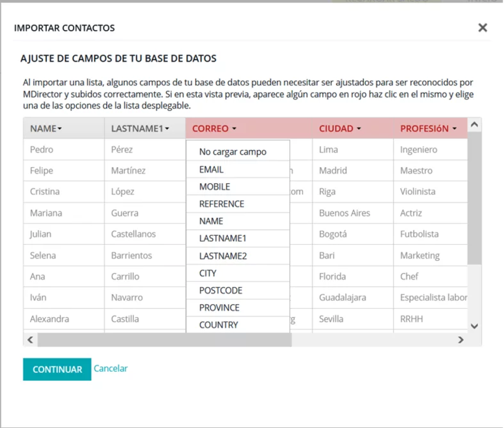Choose CITY from the field list
Image resolution: width=504 pixels, height=428 pixels.
click(238, 273)
